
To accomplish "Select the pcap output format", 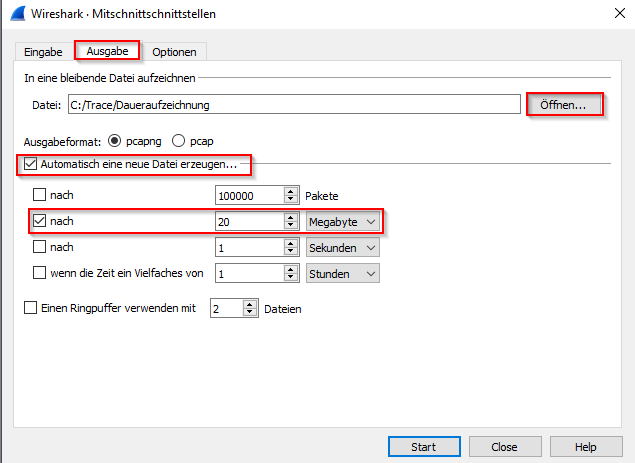I will coord(180,141).
